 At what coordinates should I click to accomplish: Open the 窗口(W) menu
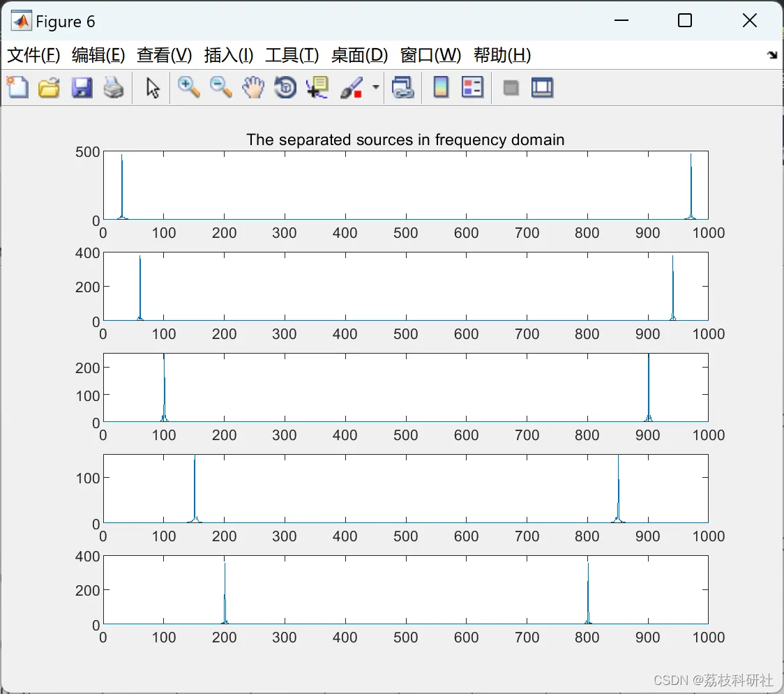[x=430, y=55]
